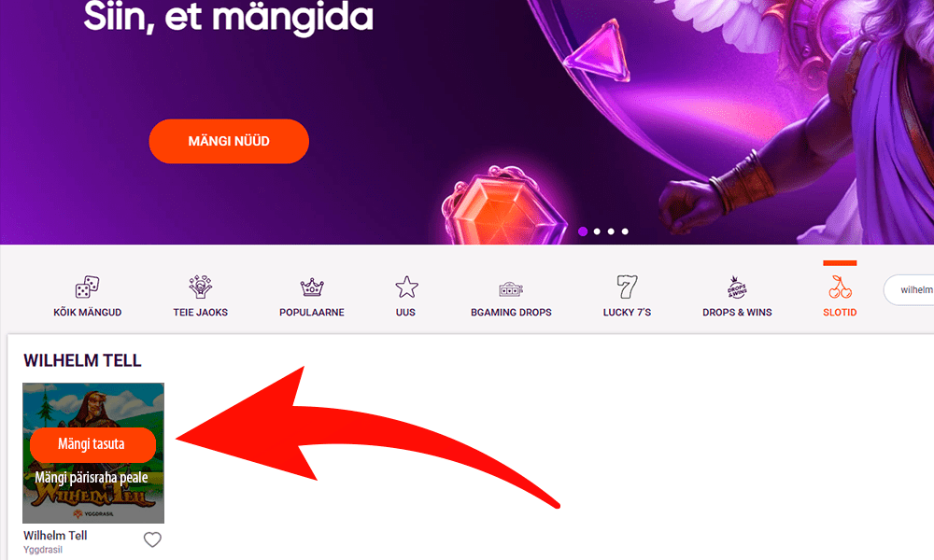The image size is (934, 560).
Task: Switch to the second carousel slide dot
Action: (597, 231)
